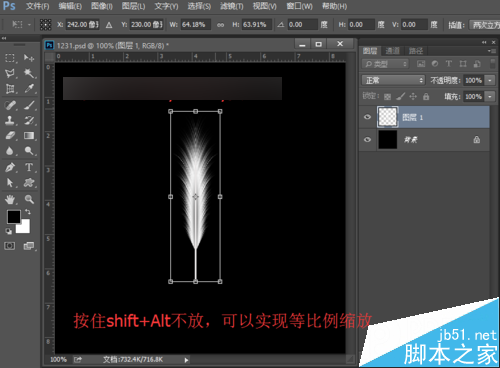Select the Brush tool
The width and height of the screenshot is (500, 368).
tap(29, 105)
